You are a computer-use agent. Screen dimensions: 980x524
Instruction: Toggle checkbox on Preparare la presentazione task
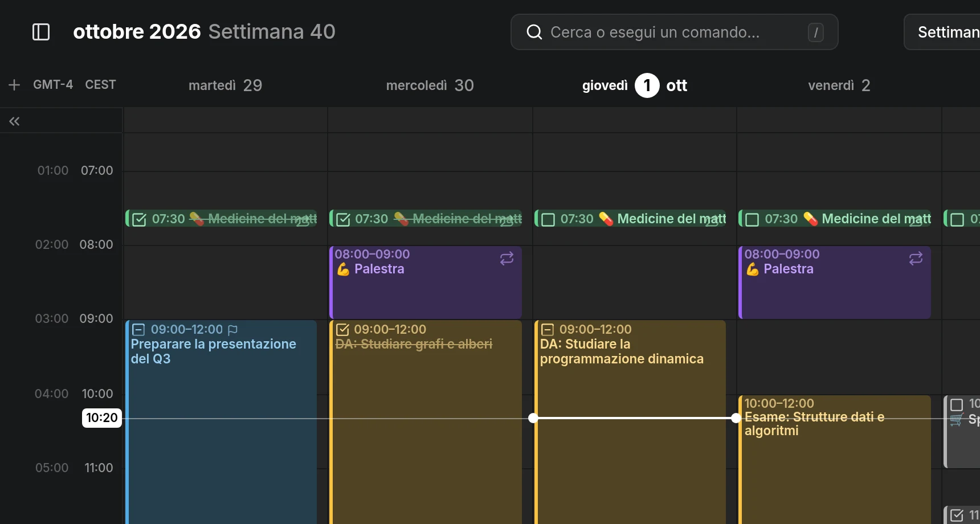[x=138, y=329]
